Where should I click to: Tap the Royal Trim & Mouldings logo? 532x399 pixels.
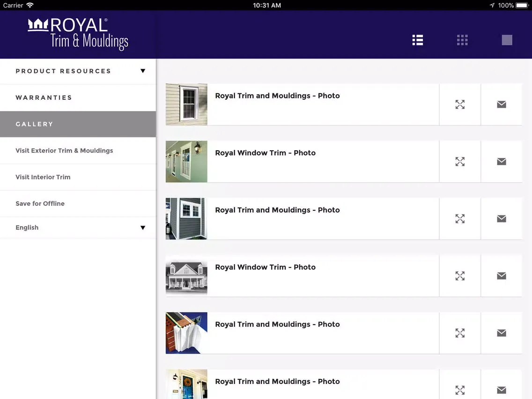78,34
